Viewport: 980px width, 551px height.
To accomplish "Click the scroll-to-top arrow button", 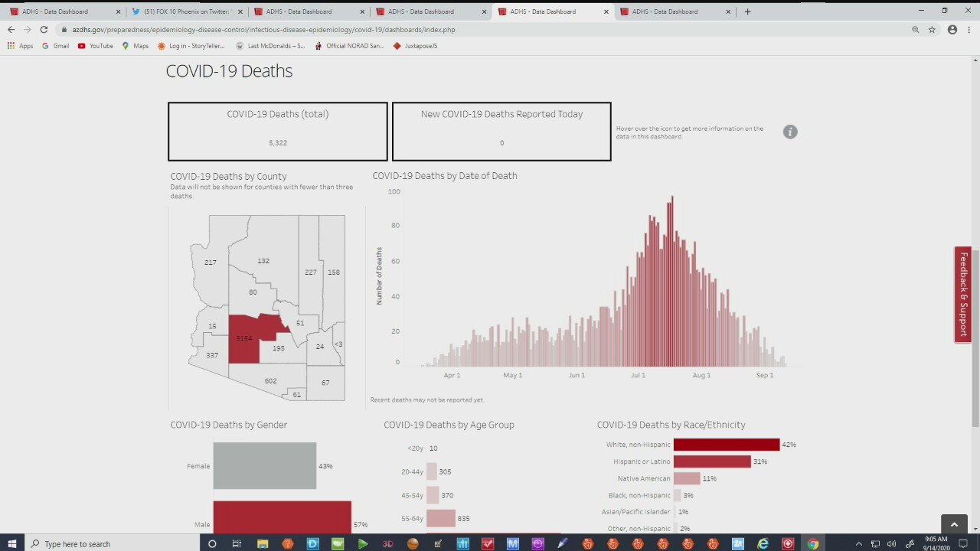I will [x=954, y=525].
